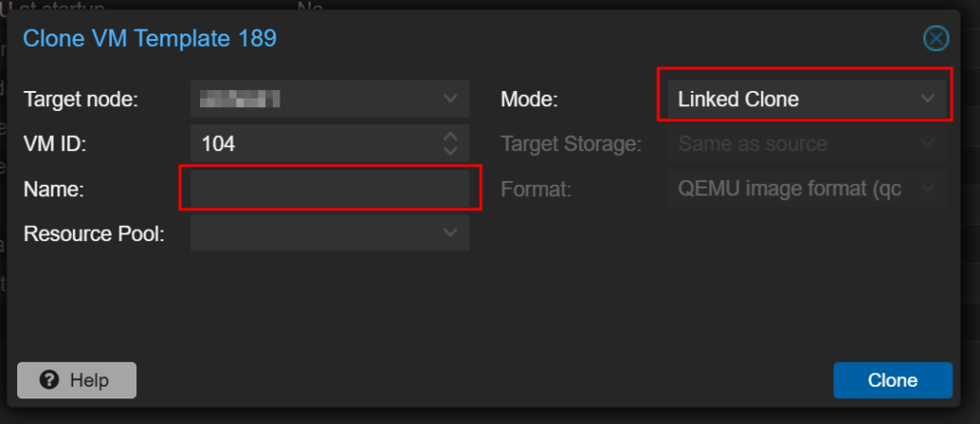Open the Help button
Image resolution: width=980 pixels, height=424 pixels.
pyautogui.click(x=77, y=380)
